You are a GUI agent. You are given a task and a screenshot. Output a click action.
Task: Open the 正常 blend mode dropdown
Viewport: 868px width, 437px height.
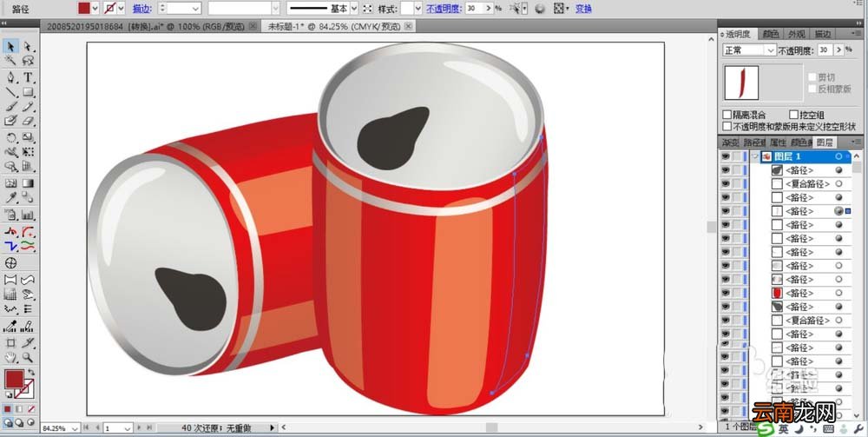click(750, 50)
